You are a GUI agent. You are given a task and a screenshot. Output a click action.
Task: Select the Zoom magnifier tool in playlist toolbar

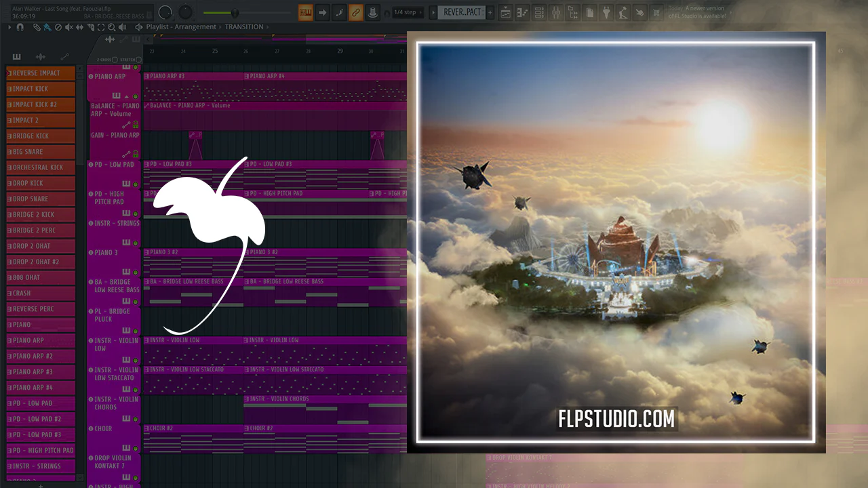point(111,27)
